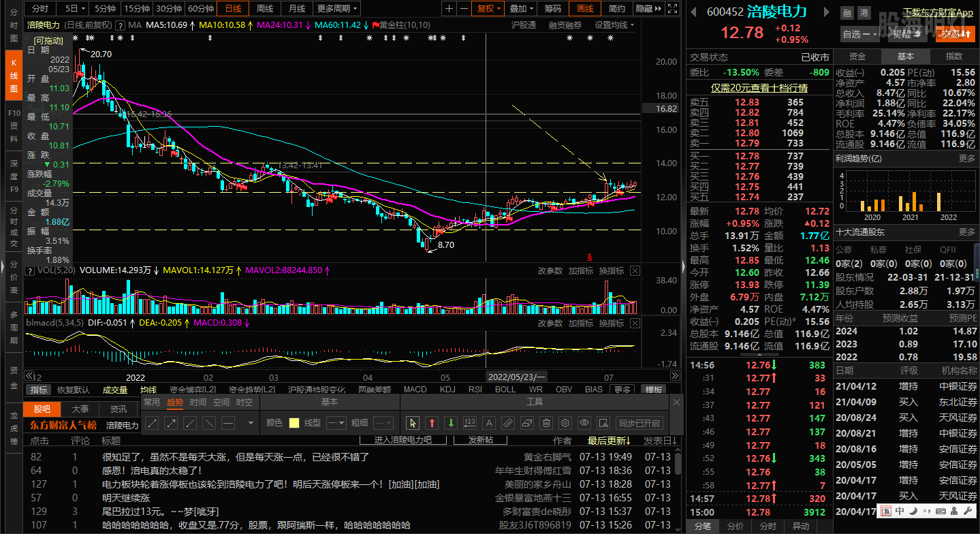This screenshot has width=980, height=534.
Task: Toggle 简约 simplified view
Action: pyautogui.click(x=617, y=9)
